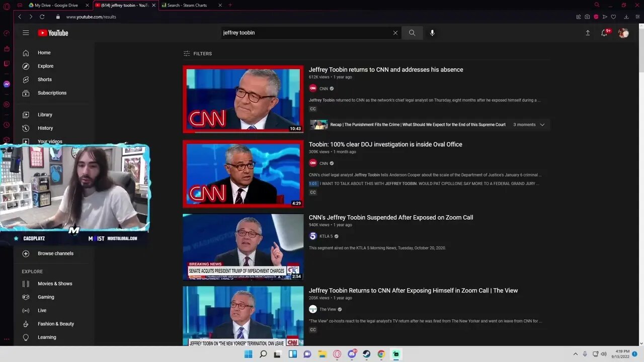Viewport: 644px width, 362px height.
Task: Play the 2:54 KTLA video thumbnail
Action: (243, 247)
